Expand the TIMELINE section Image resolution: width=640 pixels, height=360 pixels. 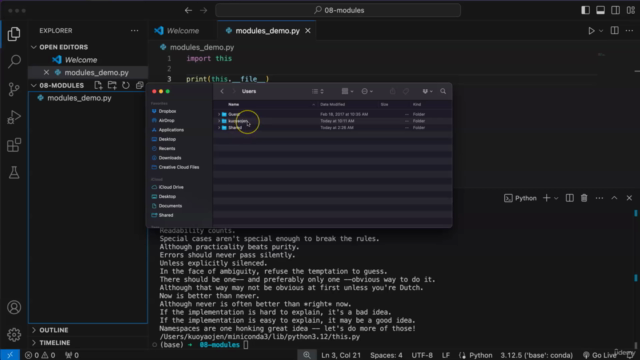(x=34, y=342)
